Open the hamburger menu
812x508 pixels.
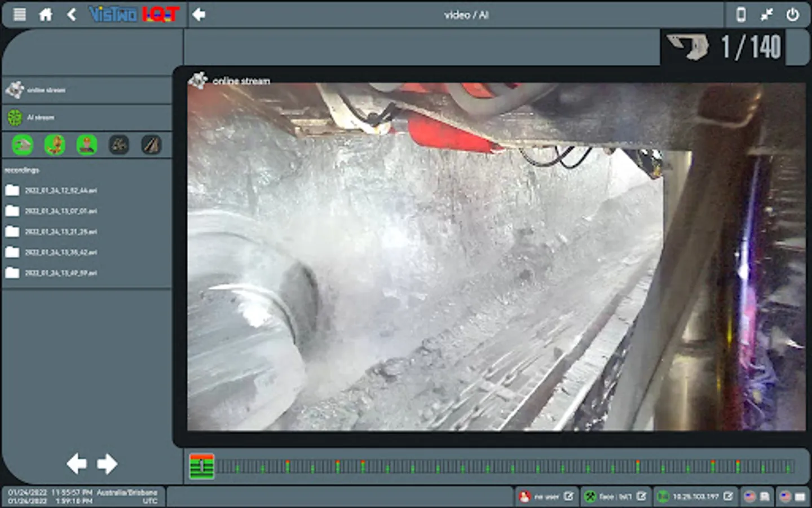(x=20, y=14)
